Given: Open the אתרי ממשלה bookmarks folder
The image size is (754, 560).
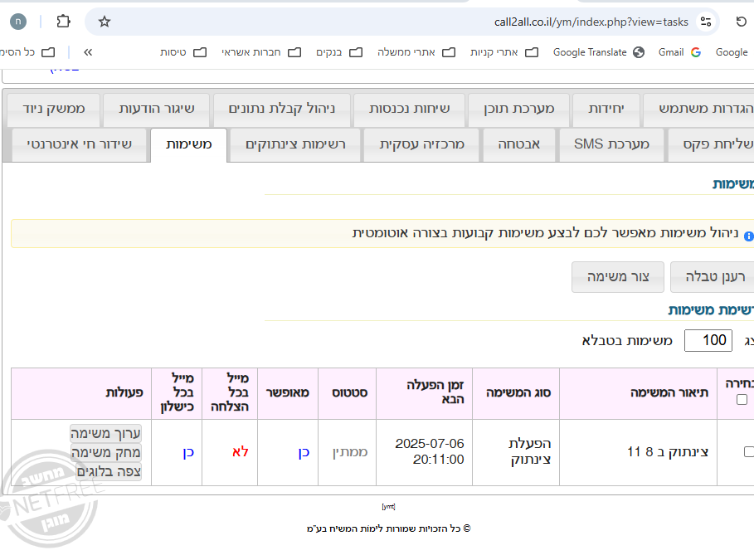Looking at the screenshot, I should tap(416, 52).
